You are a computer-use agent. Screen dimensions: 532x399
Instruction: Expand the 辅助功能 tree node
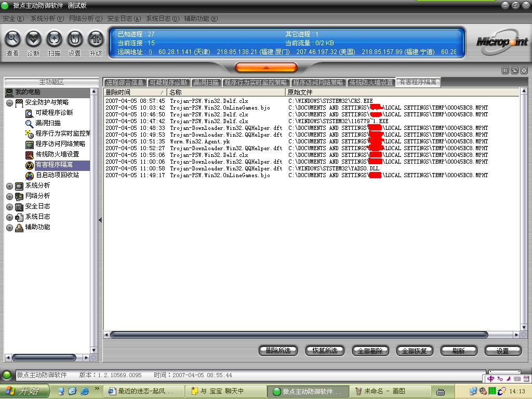(x=9, y=228)
